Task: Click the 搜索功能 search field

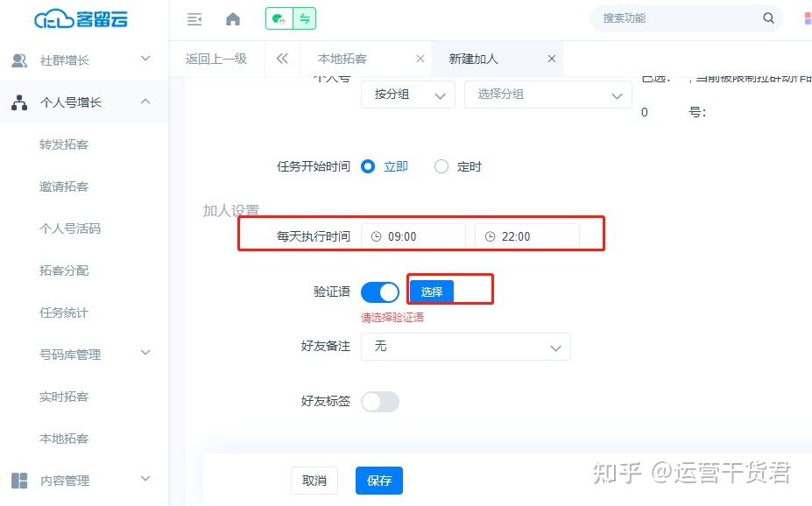Action: [686, 18]
